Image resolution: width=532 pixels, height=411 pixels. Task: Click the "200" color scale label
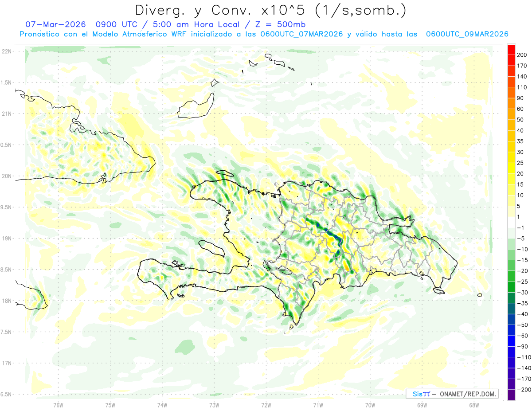click(x=521, y=55)
